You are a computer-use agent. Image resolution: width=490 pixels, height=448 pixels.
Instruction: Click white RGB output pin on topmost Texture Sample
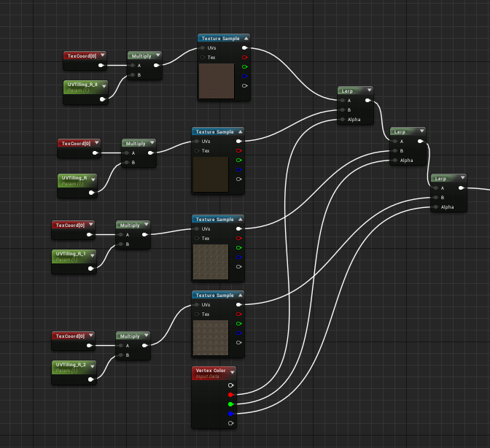pyautogui.click(x=245, y=48)
